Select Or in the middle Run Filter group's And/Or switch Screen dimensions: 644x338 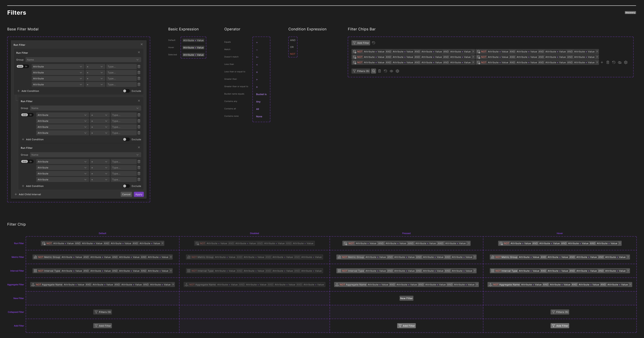[31, 115]
